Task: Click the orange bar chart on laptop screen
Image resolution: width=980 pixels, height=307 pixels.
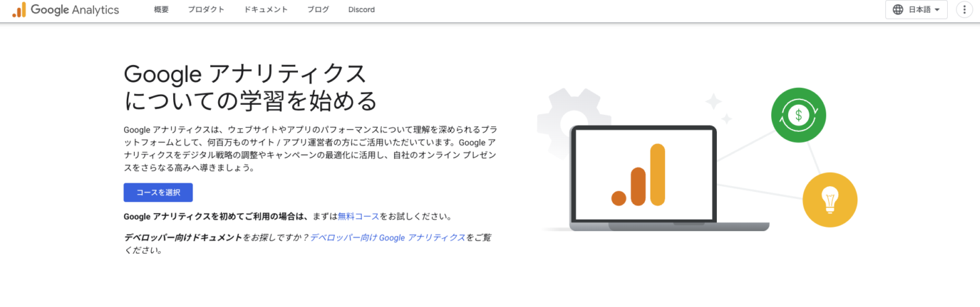Action: 638,174
